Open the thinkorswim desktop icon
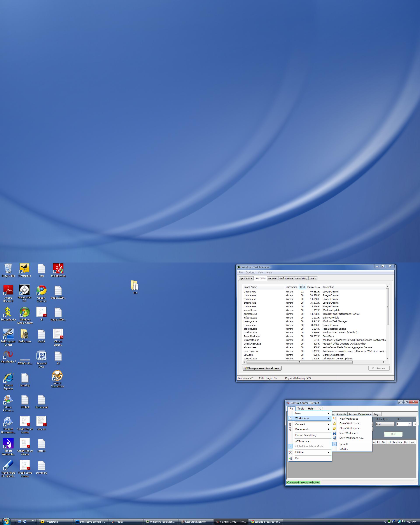Viewport: 420px width, 525px height. tap(58, 269)
